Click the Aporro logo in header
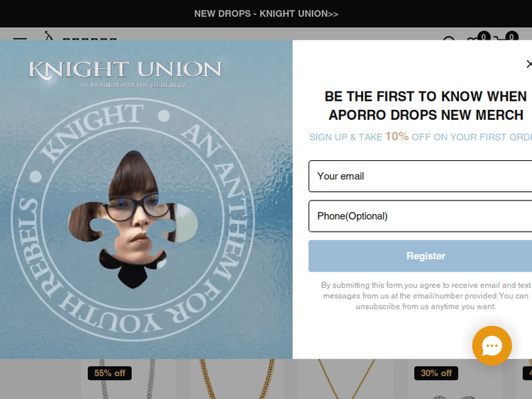This screenshot has height=399, width=532. pyautogui.click(x=81, y=35)
